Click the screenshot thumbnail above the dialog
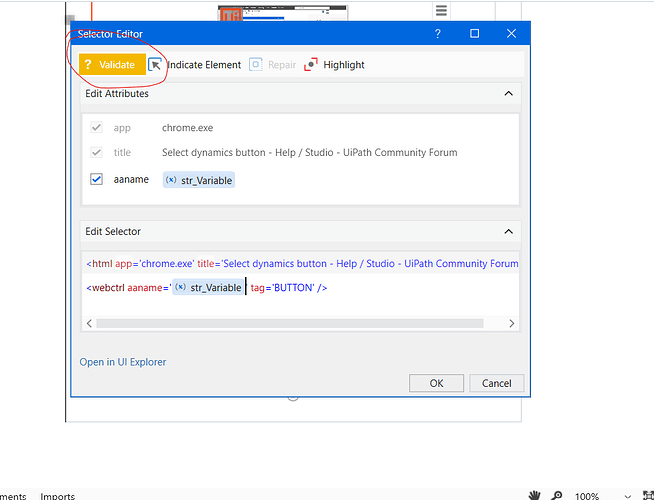Image resolution: width=654 pixels, height=500 pixels. [x=283, y=13]
